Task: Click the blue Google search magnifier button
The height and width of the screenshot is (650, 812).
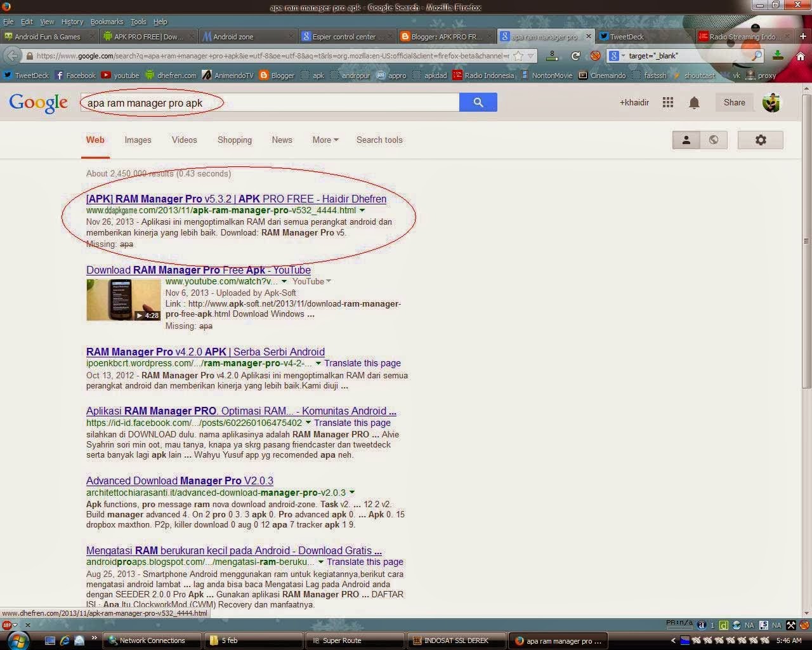Action: [x=478, y=102]
